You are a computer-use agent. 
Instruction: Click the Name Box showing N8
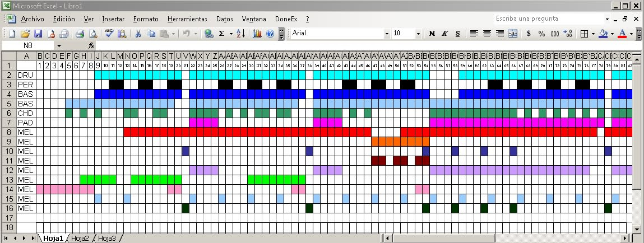(28, 45)
